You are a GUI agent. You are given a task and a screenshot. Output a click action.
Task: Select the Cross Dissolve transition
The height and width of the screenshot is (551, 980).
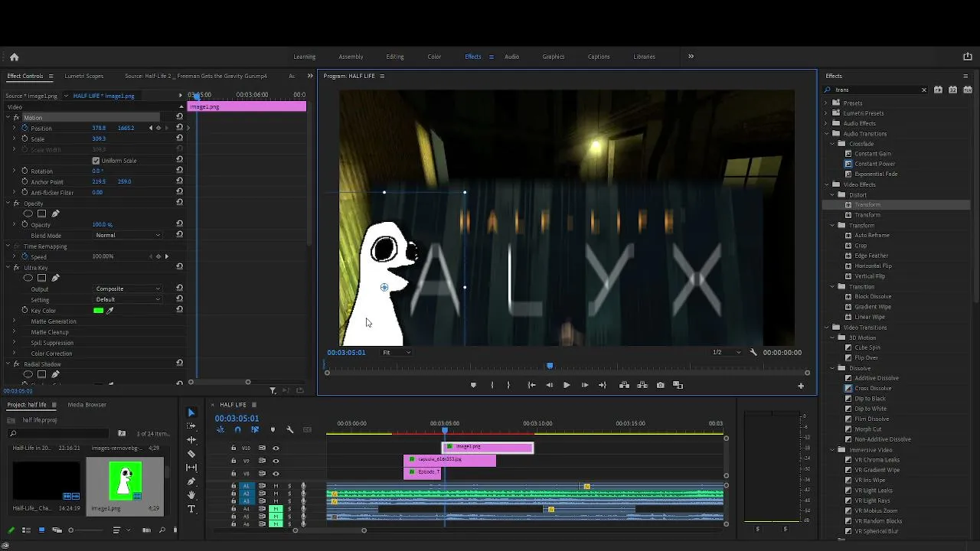pyautogui.click(x=873, y=389)
